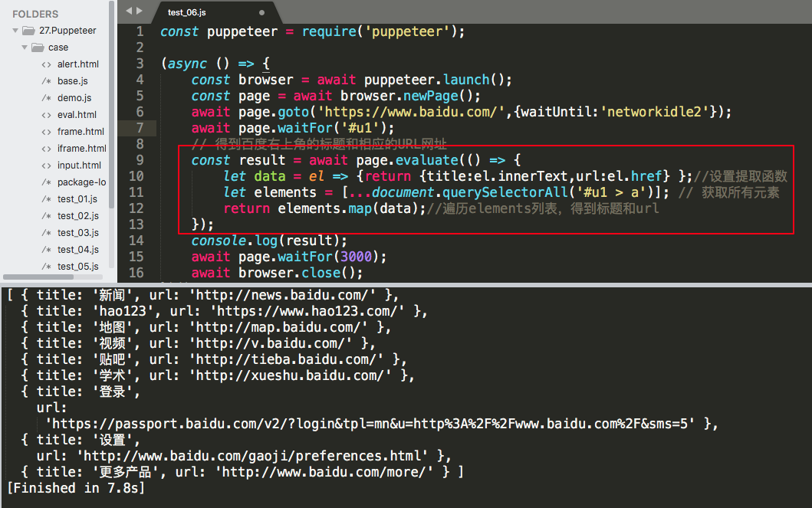This screenshot has width=812, height=508.
Task: Open frame.html in the sidebar
Action: click(81, 131)
